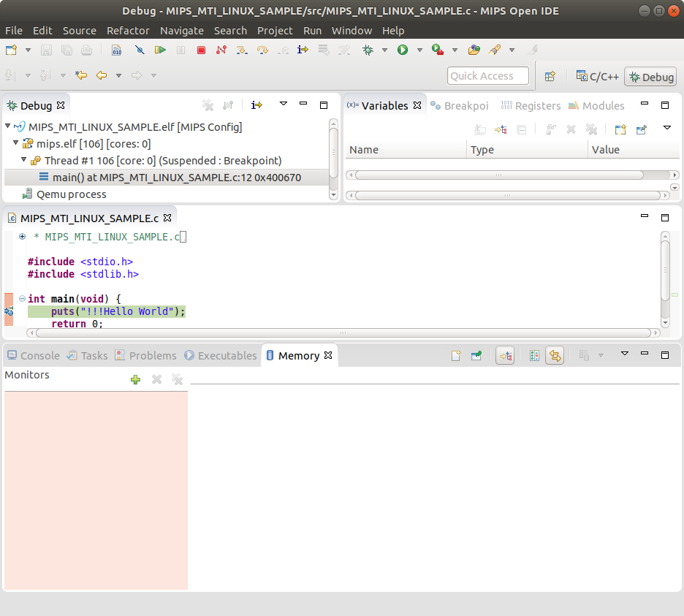Screen dimensions: 684x616
Task: Toggle Pin Memory Monitor icon
Action: click(476, 356)
